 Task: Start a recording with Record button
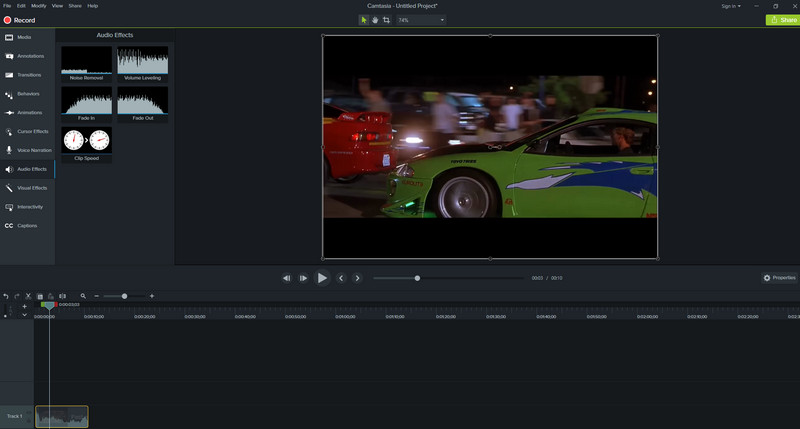click(x=20, y=20)
